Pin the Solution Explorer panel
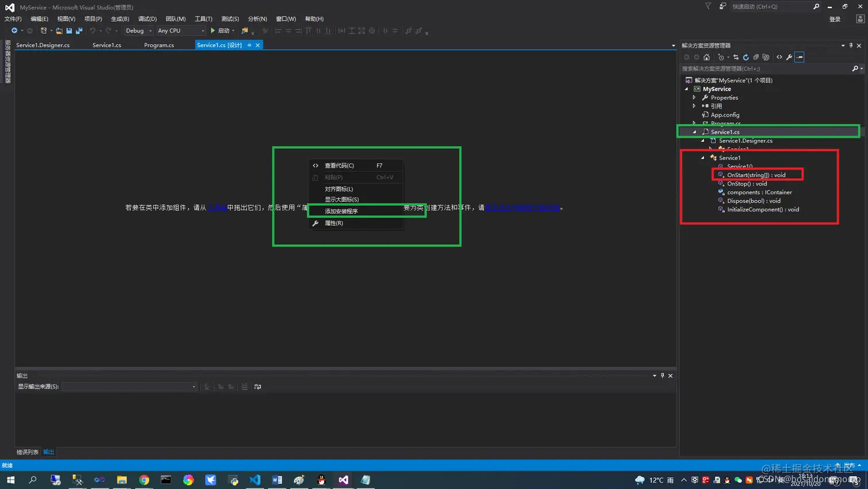The image size is (868, 489). 851,45
